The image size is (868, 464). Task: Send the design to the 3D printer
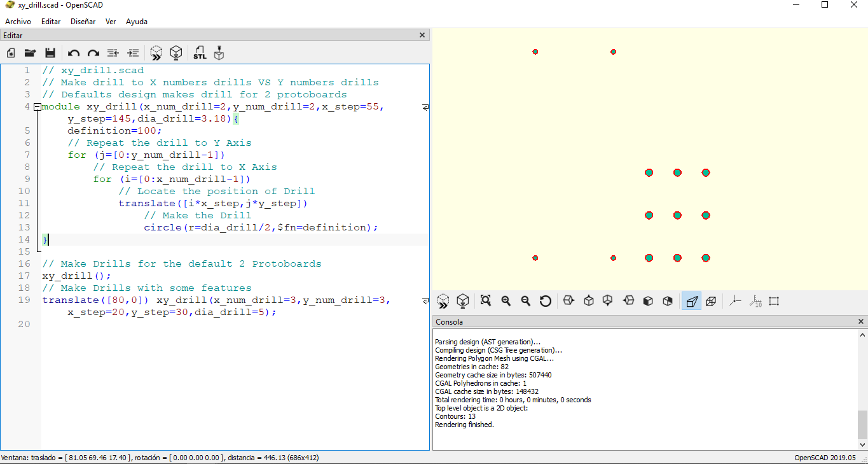[x=219, y=53]
